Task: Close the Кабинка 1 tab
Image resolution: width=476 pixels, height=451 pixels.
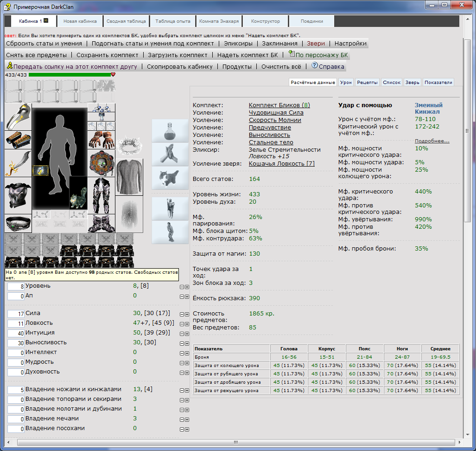Action: click(46, 20)
